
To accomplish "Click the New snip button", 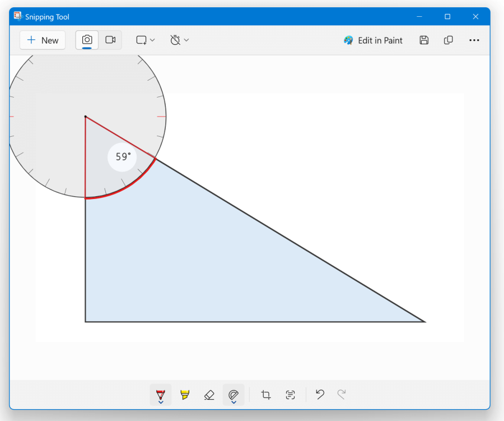I will pyautogui.click(x=43, y=40).
